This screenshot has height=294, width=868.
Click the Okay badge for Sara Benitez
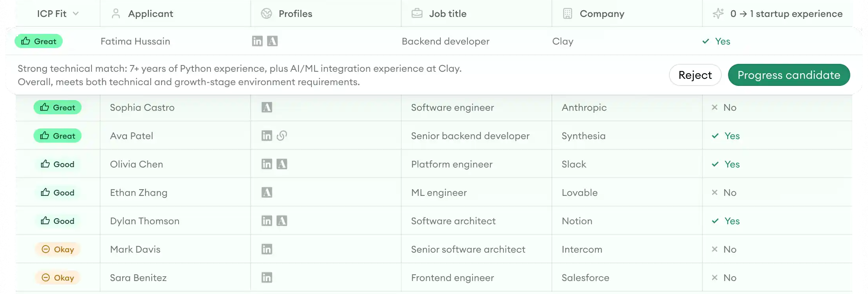tap(58, 277)
